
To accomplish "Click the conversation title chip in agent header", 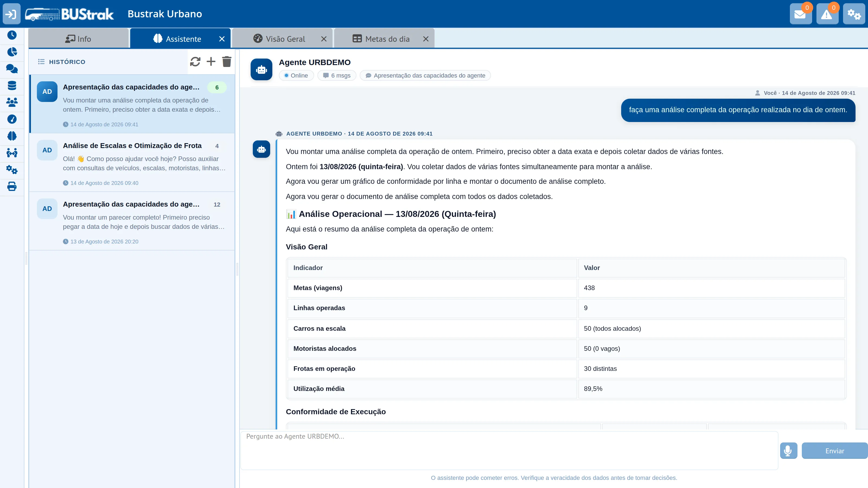I will [x=425, y=75].
